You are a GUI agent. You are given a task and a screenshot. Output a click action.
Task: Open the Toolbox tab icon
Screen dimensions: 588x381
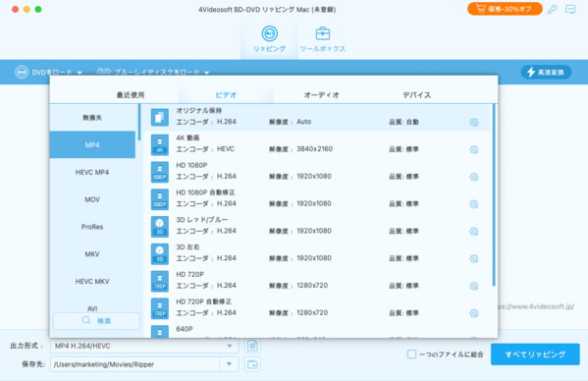tap(323, 33)
